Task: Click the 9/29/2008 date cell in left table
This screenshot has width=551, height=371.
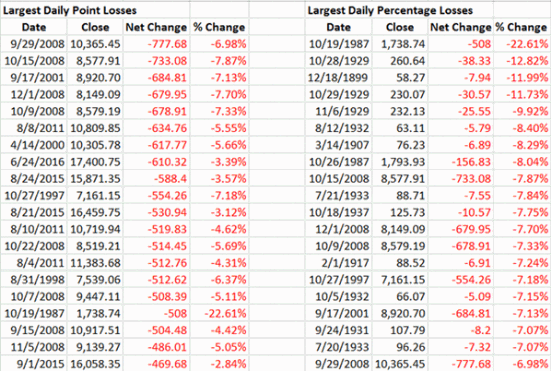Action: click(34, 44)
